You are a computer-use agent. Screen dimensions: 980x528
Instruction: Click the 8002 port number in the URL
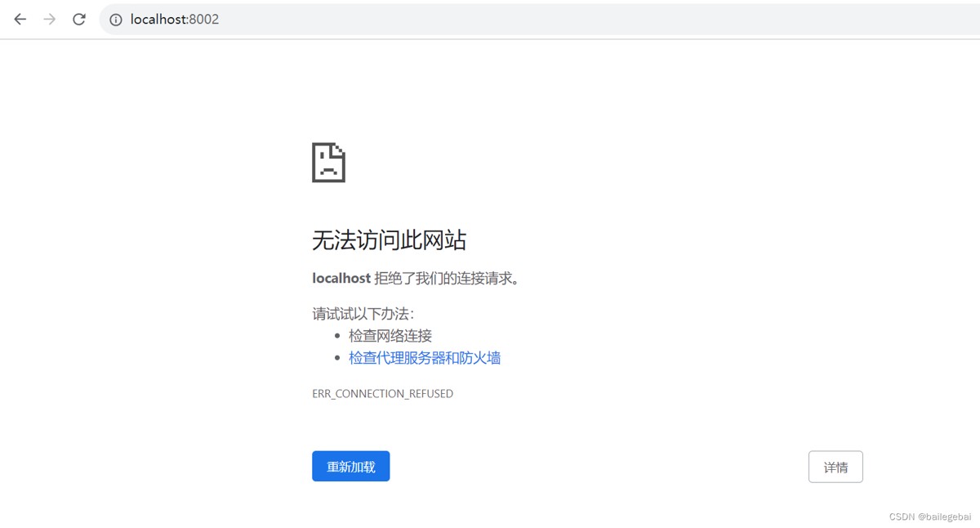tap(204, 20)
